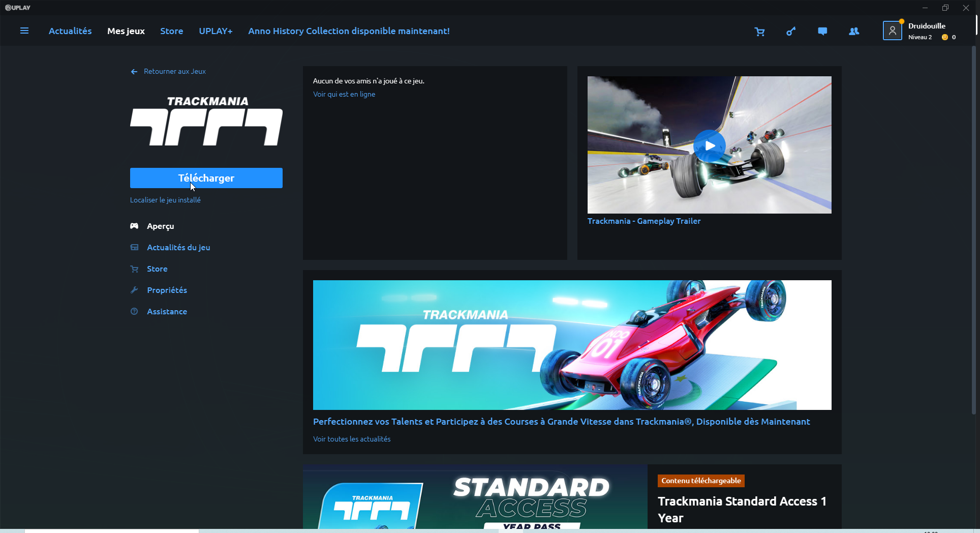Open the UPLAY+ menu item
980x533 pixels.
[216, 31]
